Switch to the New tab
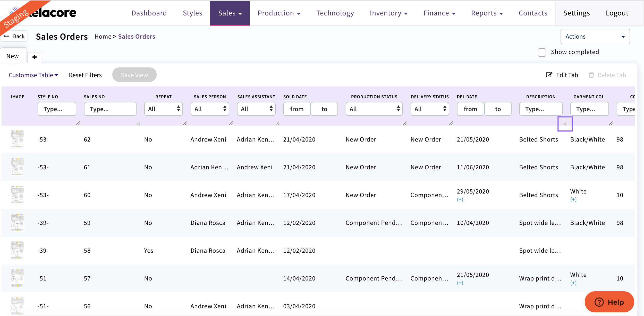This screenshot has width=644, height=316. [13, 56]
